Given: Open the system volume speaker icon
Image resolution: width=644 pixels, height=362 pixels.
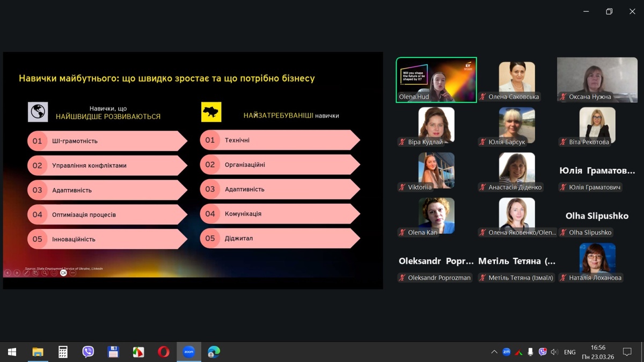Looking at the screenshot, I should click(x=554, y=352).
